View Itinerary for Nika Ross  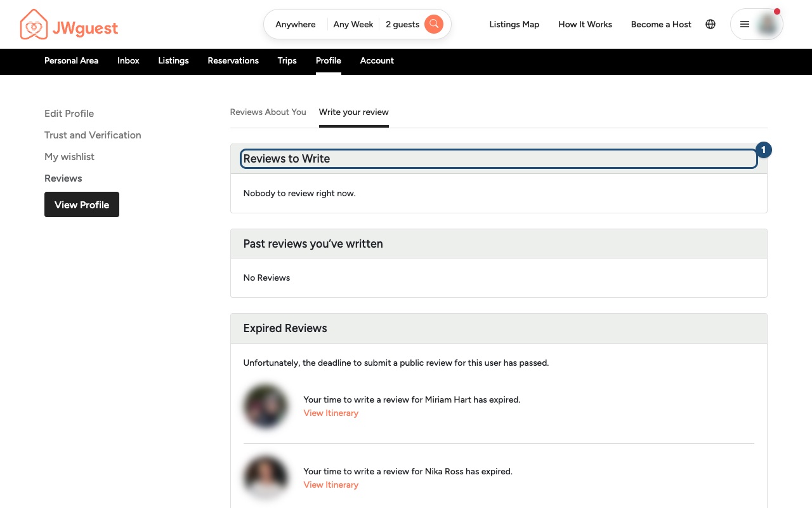(331, 485)
